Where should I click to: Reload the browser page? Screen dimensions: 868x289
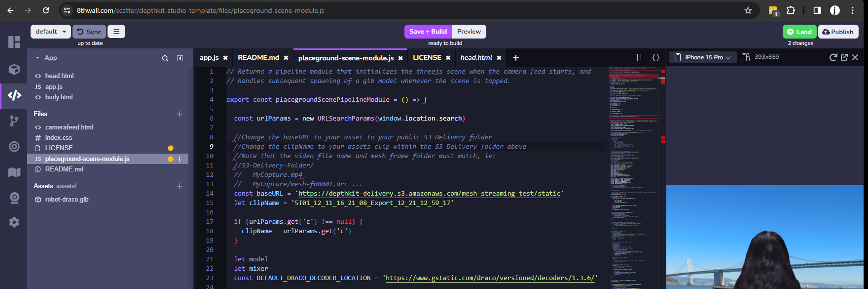click(x=46, y=10)
